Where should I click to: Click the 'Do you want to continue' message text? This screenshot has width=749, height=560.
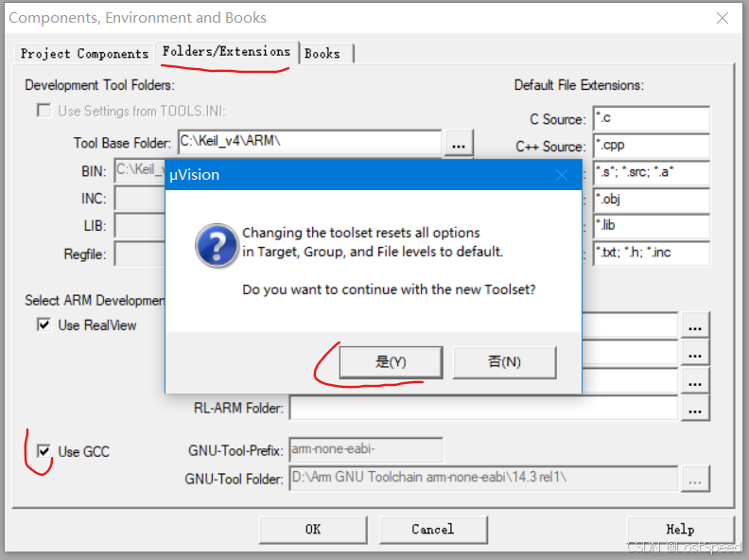(x=390, y=289)
